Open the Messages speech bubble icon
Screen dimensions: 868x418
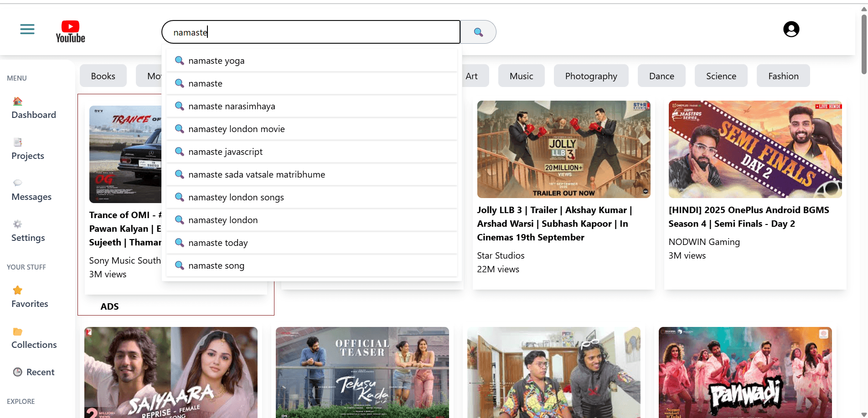[x=17, y=182]
